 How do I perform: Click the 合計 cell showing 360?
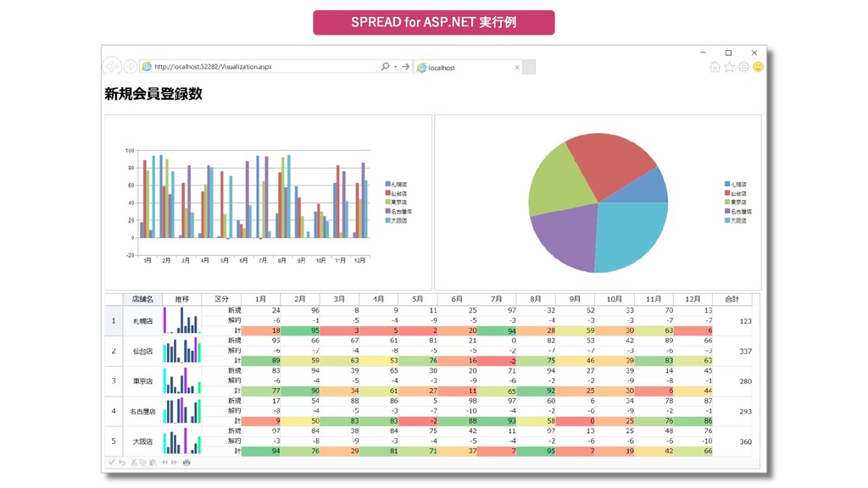pyautogui.click(x=732, y=441)
